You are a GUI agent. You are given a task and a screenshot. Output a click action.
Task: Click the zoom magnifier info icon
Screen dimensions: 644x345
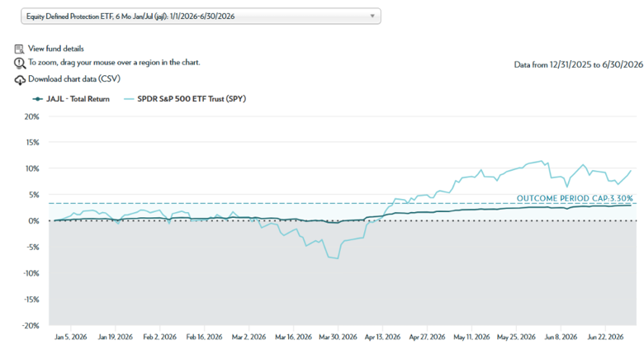tap(19, 64)
